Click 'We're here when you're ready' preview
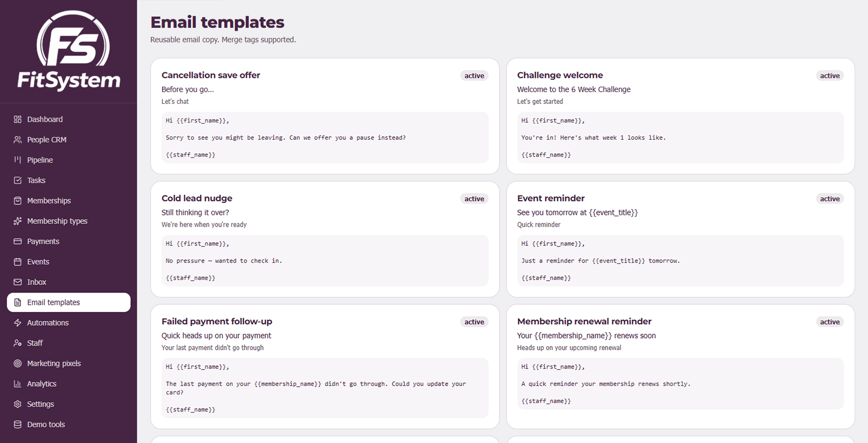Viewport: 868px width, 443px height. [x=204, y=225]
